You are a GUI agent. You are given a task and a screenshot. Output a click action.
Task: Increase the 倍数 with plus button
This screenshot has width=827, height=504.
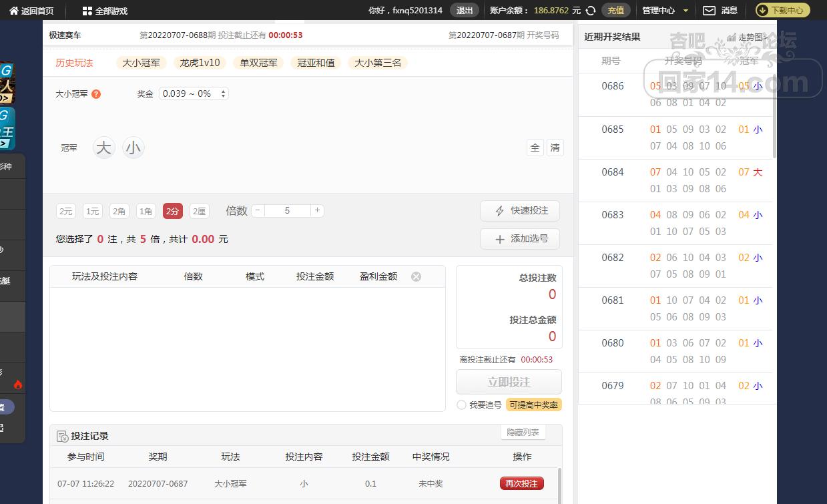coord(317,210)
